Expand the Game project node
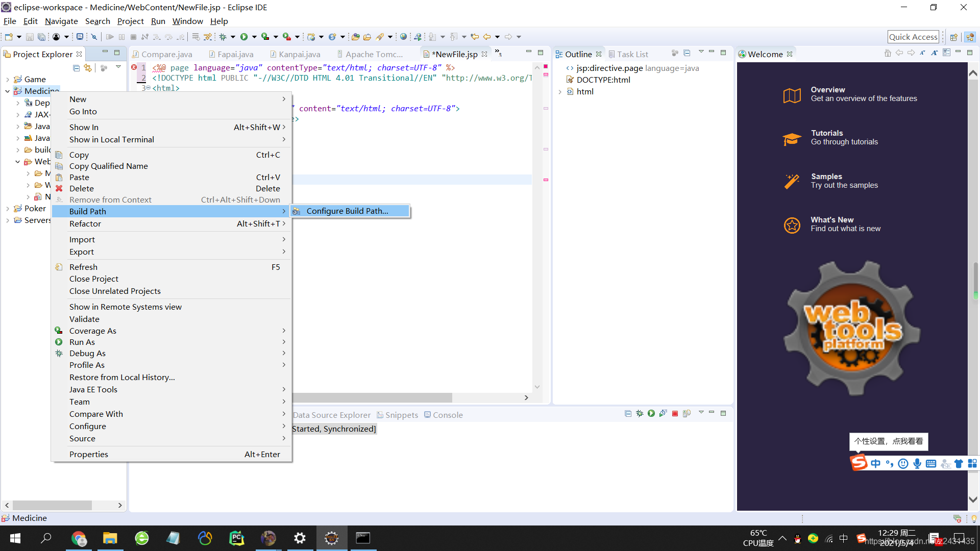980x551 pixels. [x=8, y=80]
